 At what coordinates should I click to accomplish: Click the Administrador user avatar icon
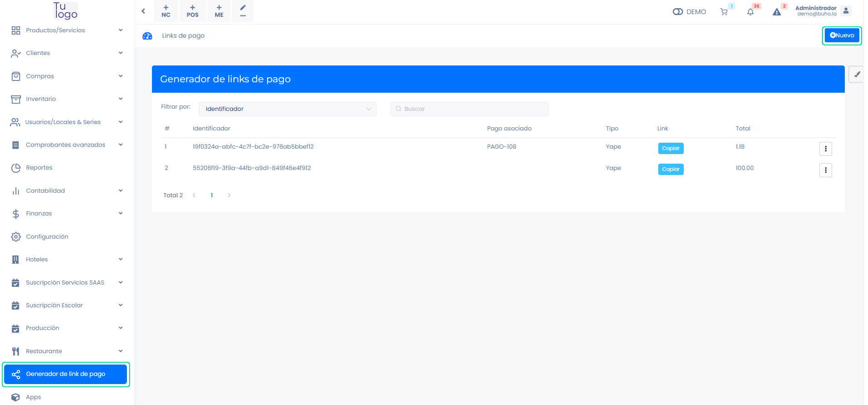[846, 11]
